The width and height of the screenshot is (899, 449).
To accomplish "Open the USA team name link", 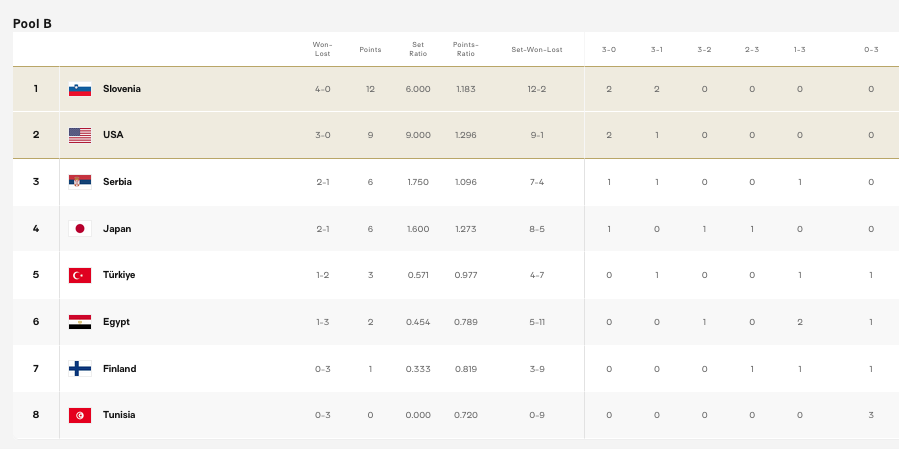I will tap(113, 135).
